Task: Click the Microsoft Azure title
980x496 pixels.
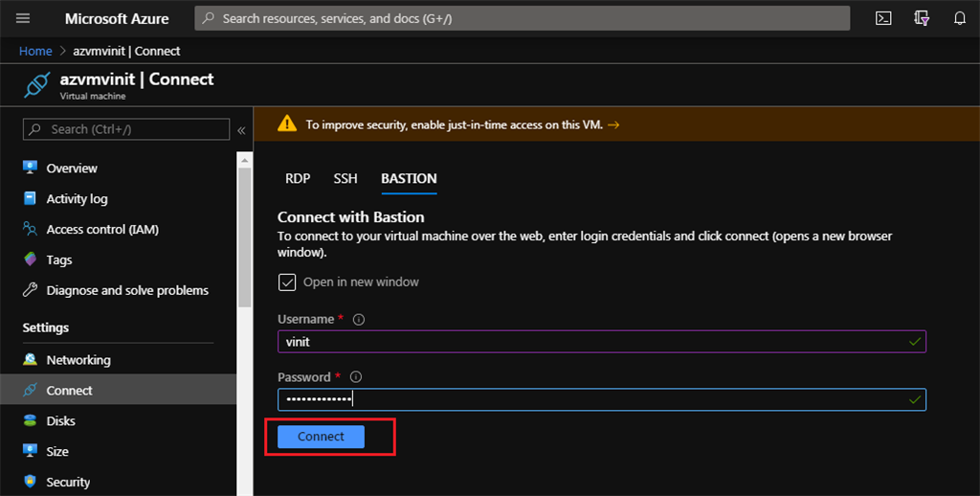Action: point(117,19)
